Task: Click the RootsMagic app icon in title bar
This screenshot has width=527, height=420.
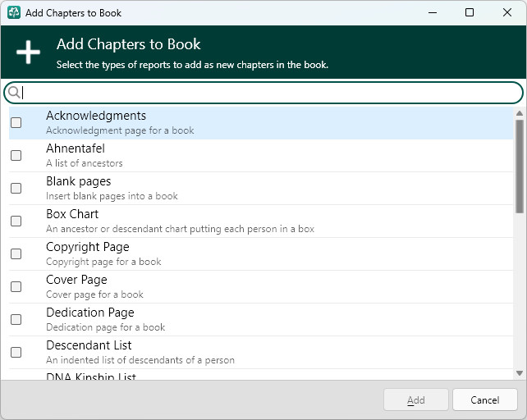Action: point(14,13)
